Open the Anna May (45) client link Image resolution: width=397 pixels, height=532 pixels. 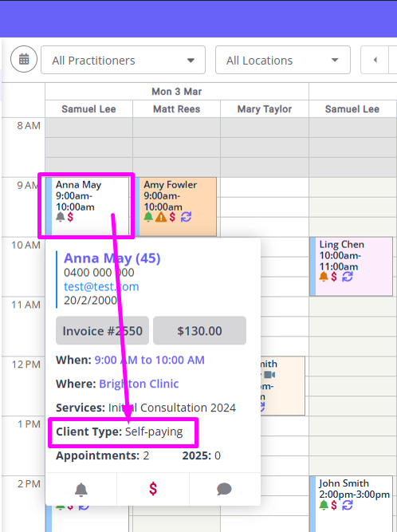112,258
